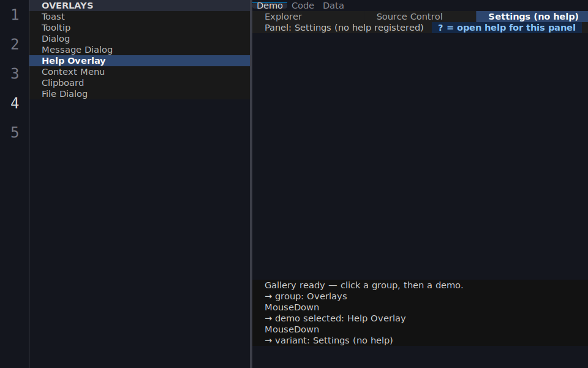
Task: Switch to the Code tab
Action: coord(303,6)
